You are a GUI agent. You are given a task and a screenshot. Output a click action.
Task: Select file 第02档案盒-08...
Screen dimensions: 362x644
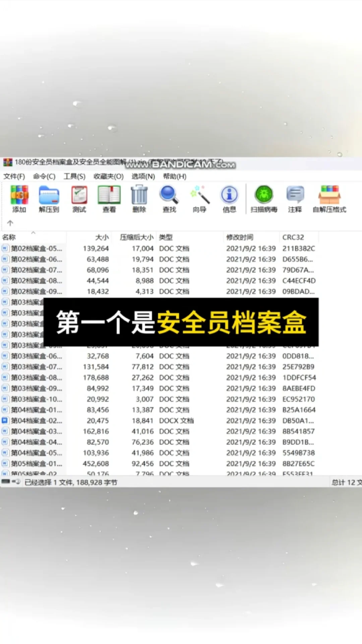pos(36,281)
